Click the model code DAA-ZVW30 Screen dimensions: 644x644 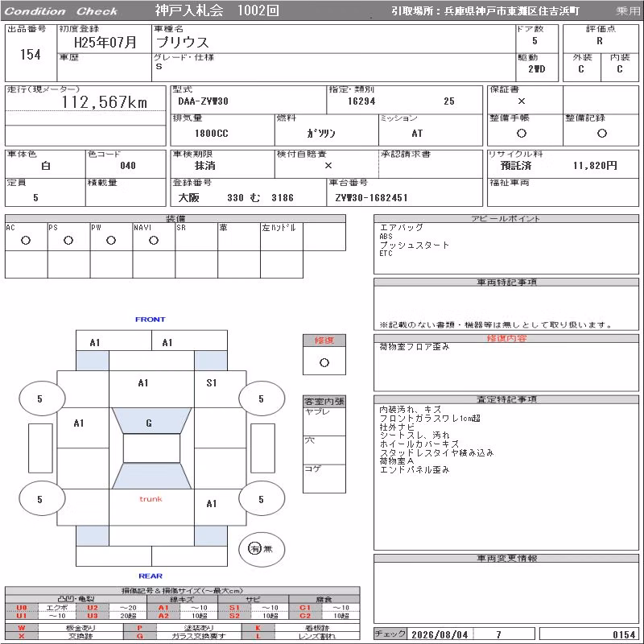(204, 101)
